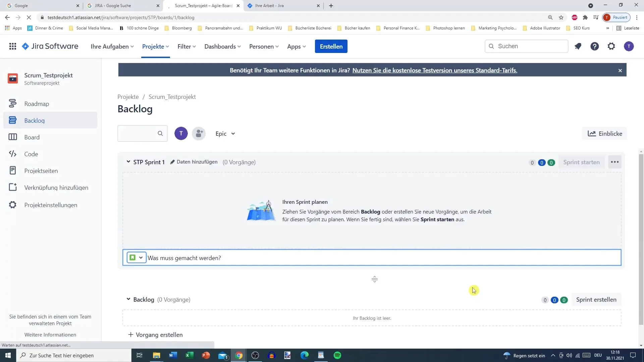Click Sprint starten button
Image resolution: width=644 pixels, height=362 pixels.
(581, 162)
